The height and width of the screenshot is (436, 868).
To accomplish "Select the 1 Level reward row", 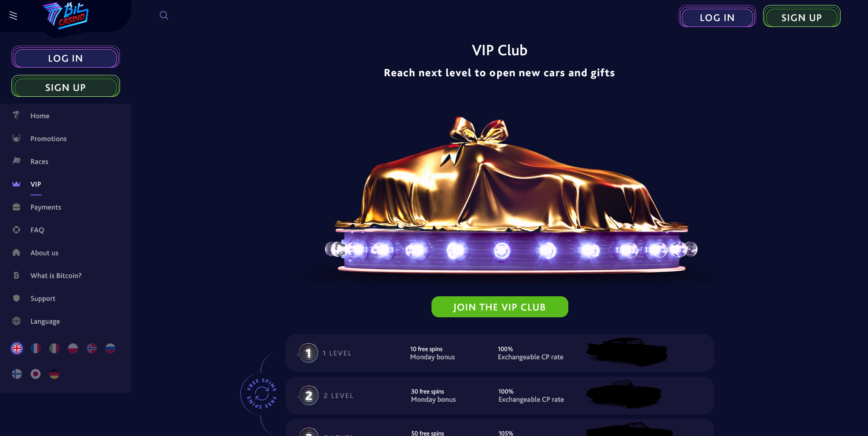I will [499, 353].
